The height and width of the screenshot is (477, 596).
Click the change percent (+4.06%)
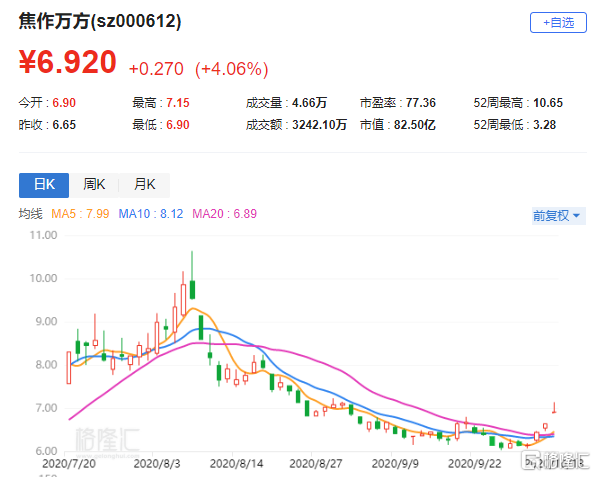231,70
